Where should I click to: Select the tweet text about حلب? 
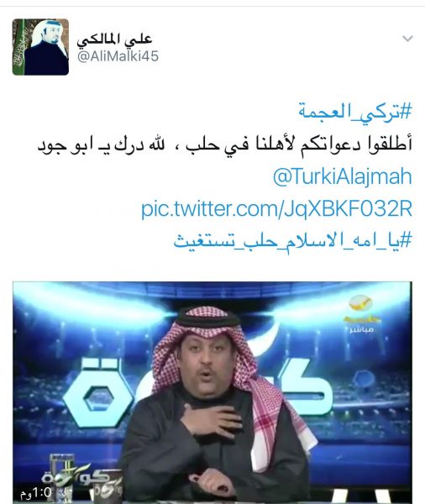[x=224, y=144]
